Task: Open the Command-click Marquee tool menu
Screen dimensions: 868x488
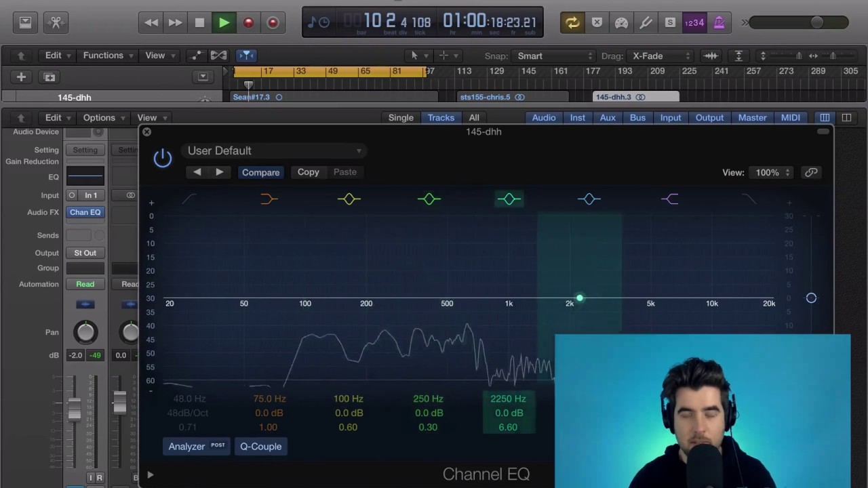Action: (448, 56)
